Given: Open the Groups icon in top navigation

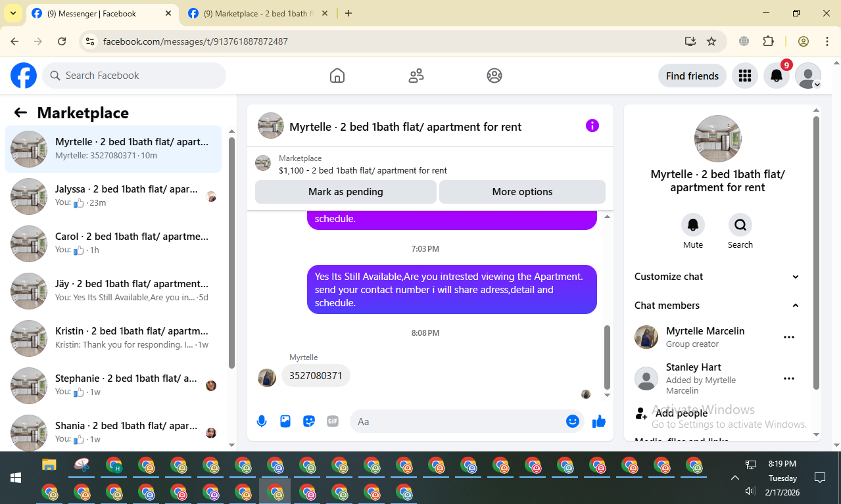Looking at the screenshot, I should tap(494, 76).
